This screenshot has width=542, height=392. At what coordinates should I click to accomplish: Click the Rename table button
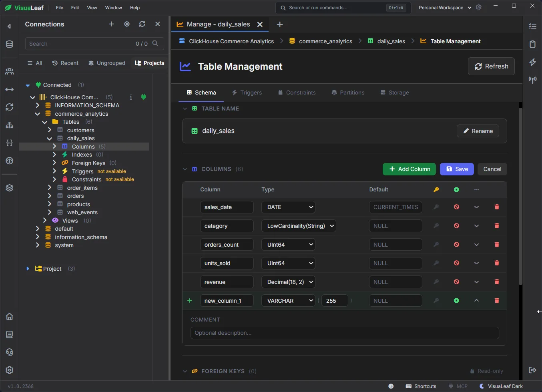(478, 131)
